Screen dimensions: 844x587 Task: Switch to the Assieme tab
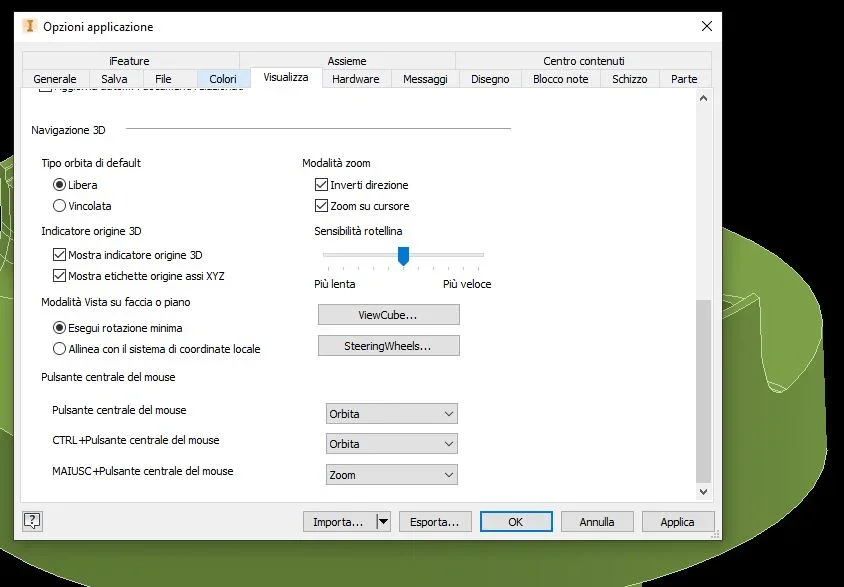pyautogui.click(x=347, y=61)
